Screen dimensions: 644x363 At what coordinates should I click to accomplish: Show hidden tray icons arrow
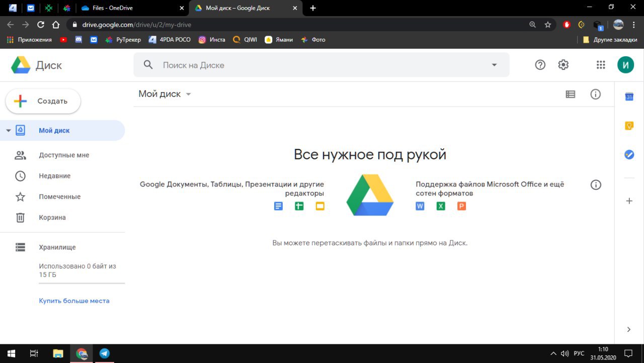click(553, 353)
